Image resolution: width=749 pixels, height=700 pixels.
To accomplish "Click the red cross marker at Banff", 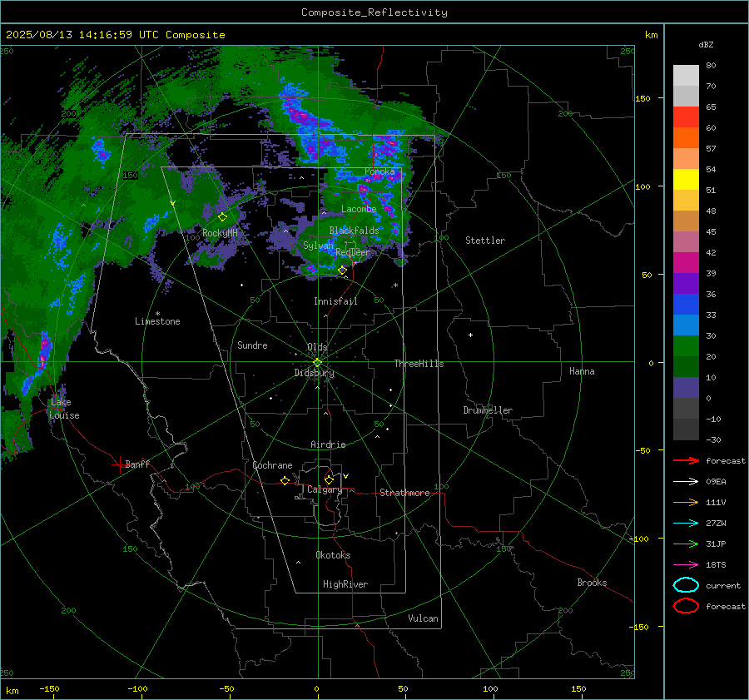I will pyautogui.click(x=119, y=464).
